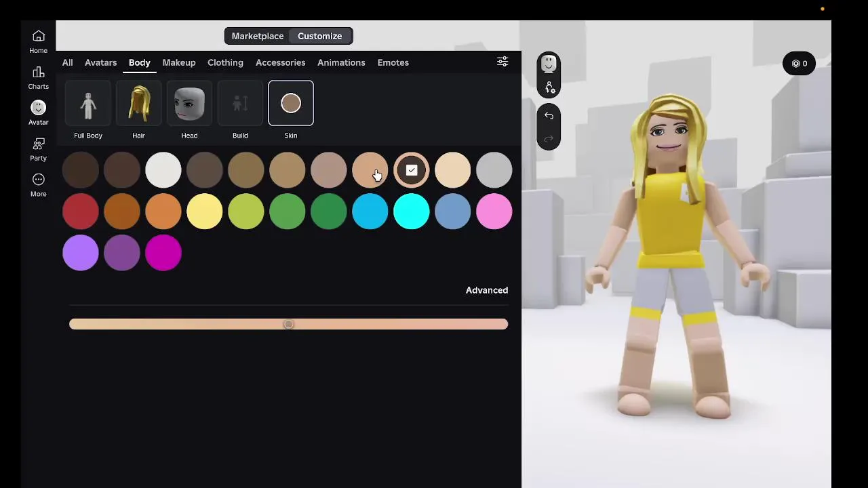This screenshot has width=868, height=488.
Task: Pick the sky blue color swatch
Action: point(370,211)
